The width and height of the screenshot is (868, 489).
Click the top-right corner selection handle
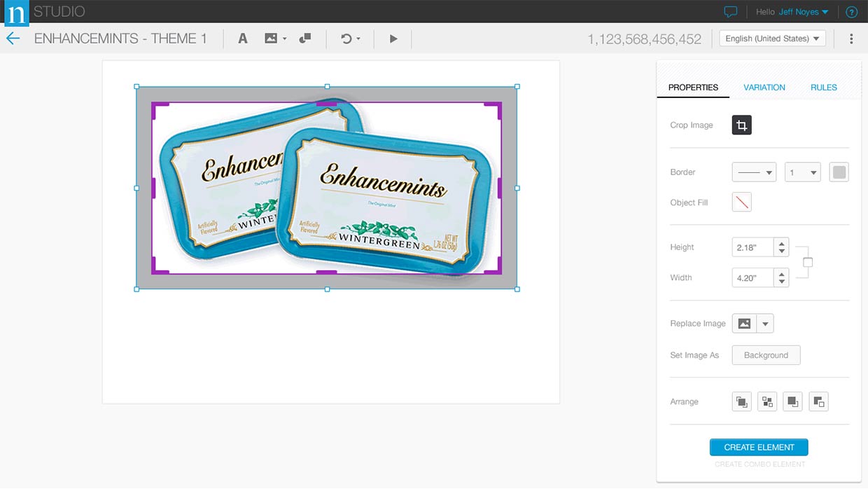coord(517,87)
